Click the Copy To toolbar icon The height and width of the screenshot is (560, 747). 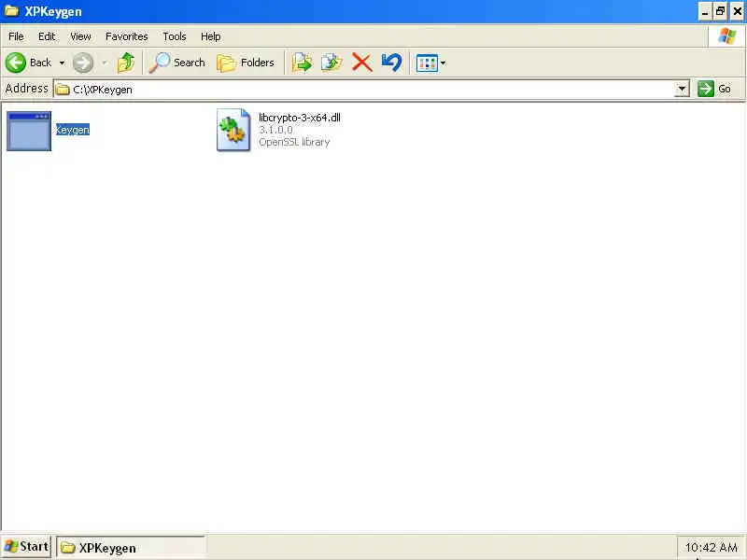(332, 63)
